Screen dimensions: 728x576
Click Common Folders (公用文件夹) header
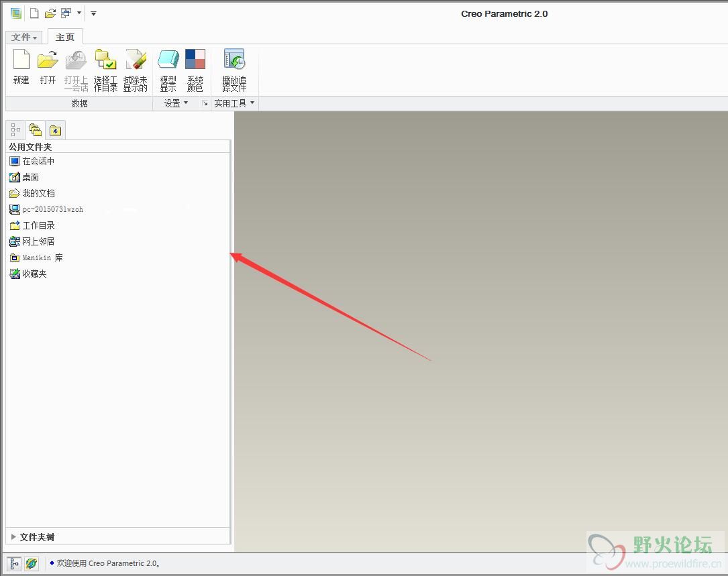30,147
